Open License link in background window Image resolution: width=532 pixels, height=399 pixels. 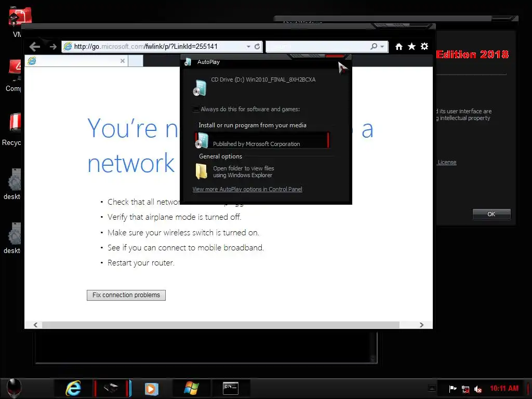[447, 162]
